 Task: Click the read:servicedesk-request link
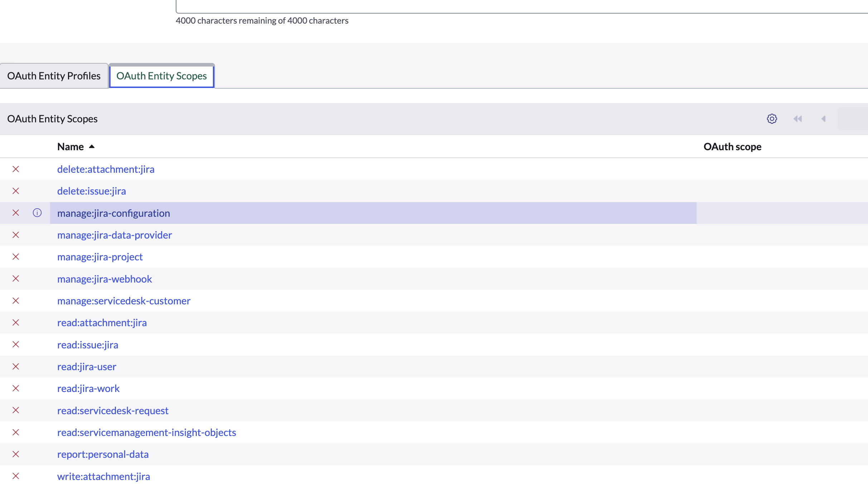coord(113,411)
